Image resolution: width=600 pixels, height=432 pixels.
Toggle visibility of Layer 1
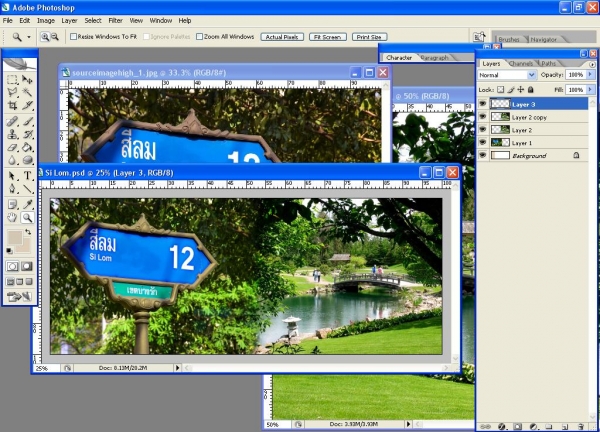click(483, 142)
